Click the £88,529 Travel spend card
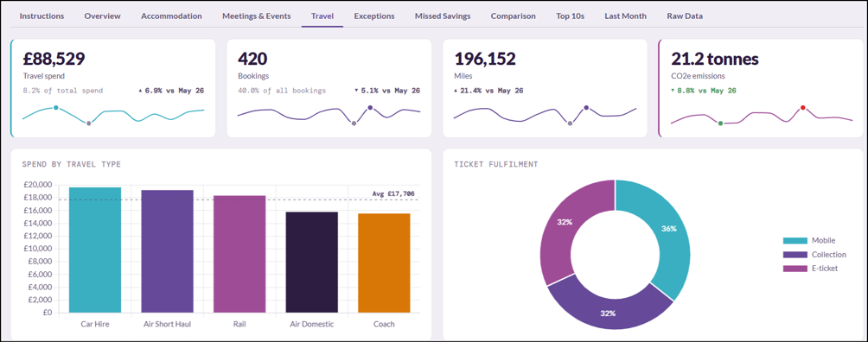 [112, 88]
